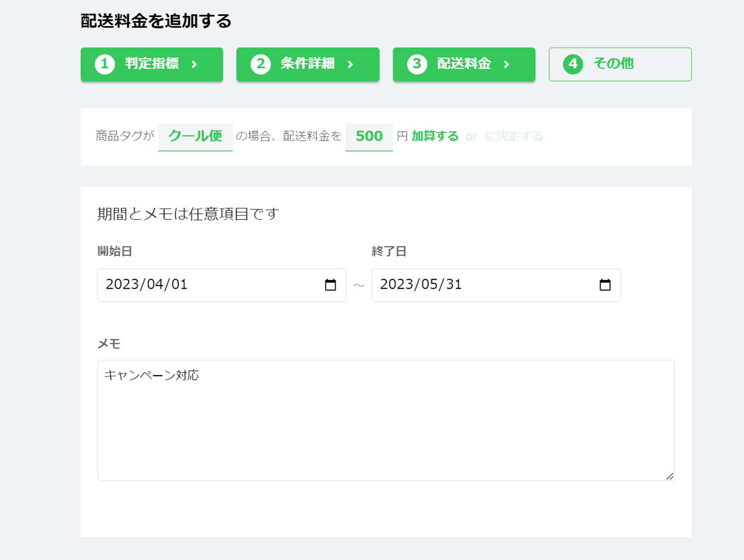Image resolution: width=744 pixels, height=560 pixels.
Task: Click the chevron arrow on 条件詳細 step
Action: click(350, 64)
